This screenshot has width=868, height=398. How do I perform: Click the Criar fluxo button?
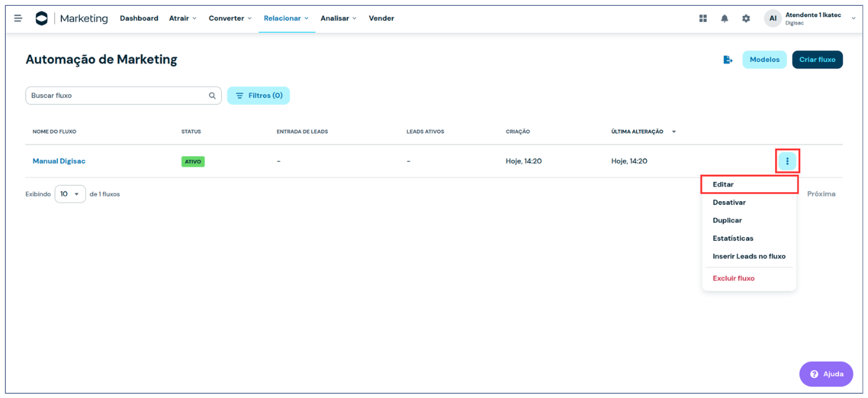(816, 60)
